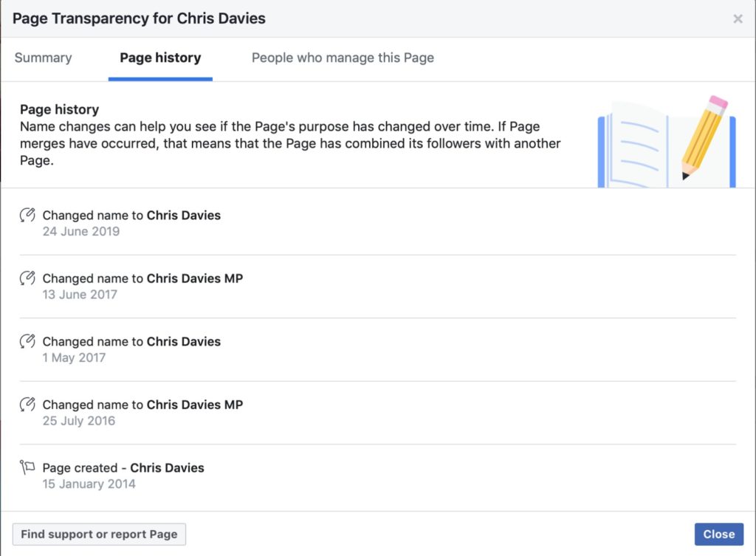
Task: Click edit icon beside 25 July 2016 entry
Action: (27, 404)
